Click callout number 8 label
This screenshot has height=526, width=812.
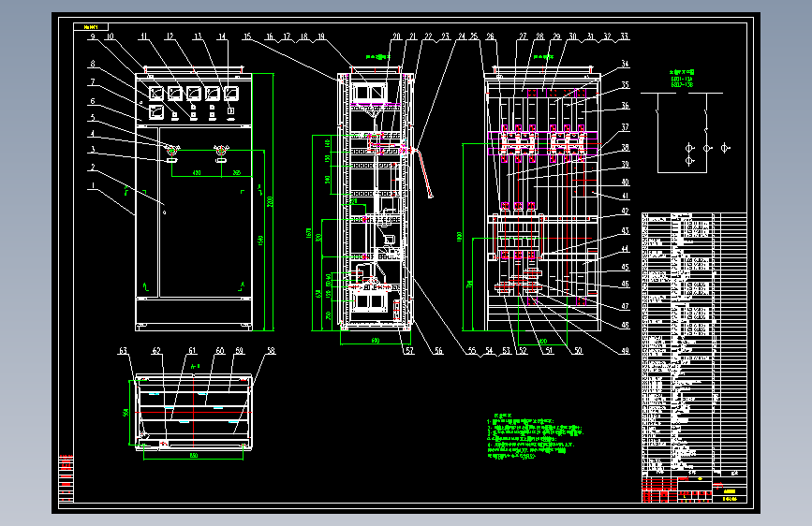[x=93, y=64]
